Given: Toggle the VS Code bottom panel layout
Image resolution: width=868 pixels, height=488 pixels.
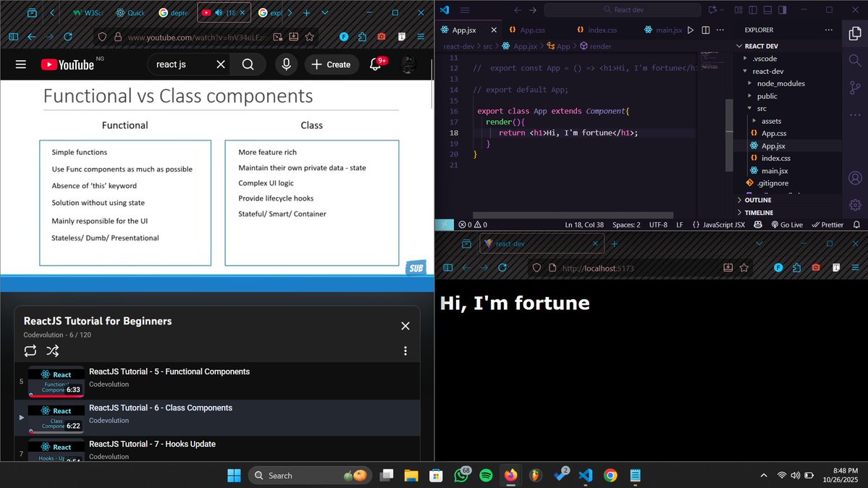Looking at the screenshot, I should [768, 10].
